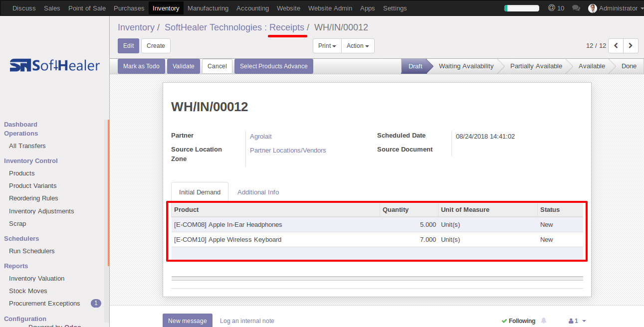Open the Website Admin menu
The width and height of the screenshot is (644, 327).
tap(330, 8)
